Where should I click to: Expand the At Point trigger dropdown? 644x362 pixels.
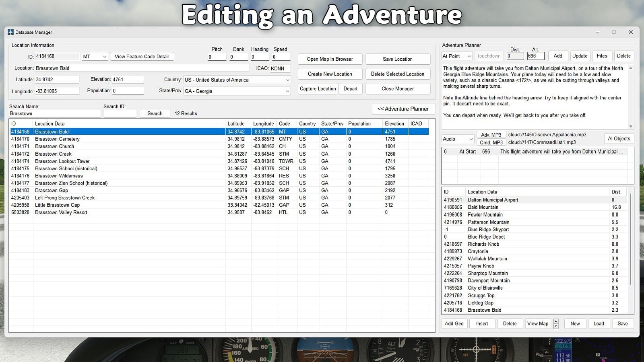tap(469, 56)
